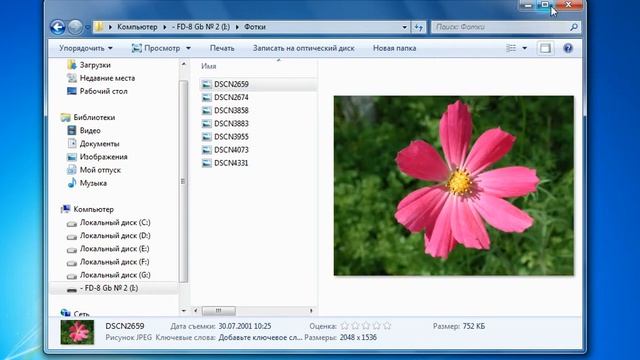Open the Изображения library
Screen dimensions: 640x360
point(104,157)
